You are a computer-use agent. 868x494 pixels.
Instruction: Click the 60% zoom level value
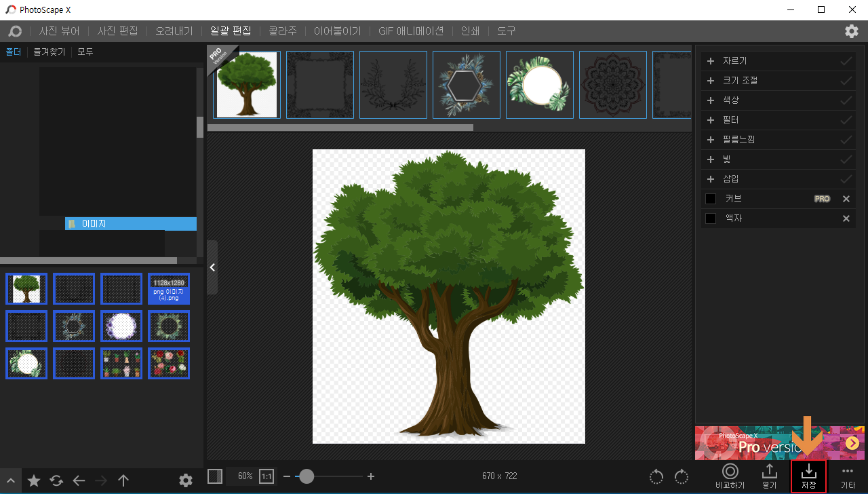[x=245, y=476]
